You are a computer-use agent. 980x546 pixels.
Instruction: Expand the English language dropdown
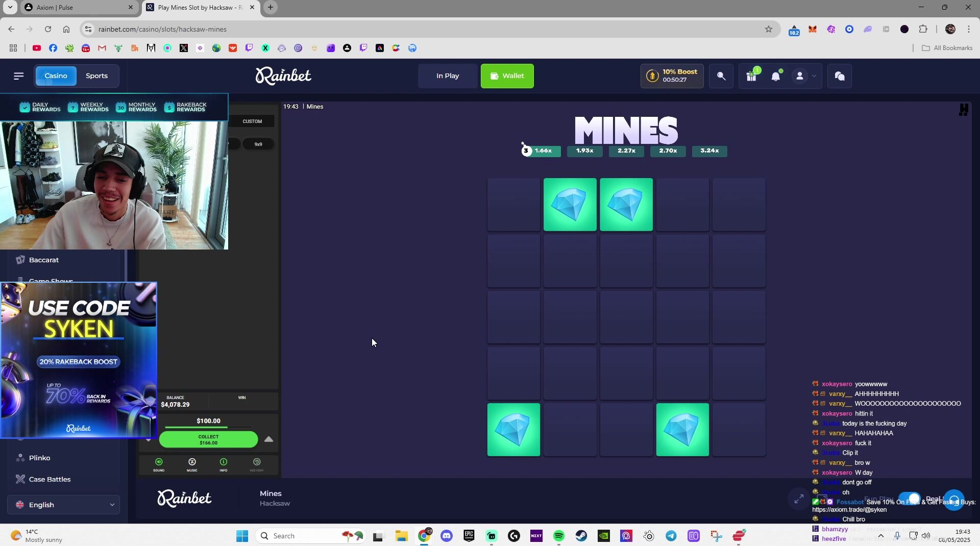tap(63, 505)
